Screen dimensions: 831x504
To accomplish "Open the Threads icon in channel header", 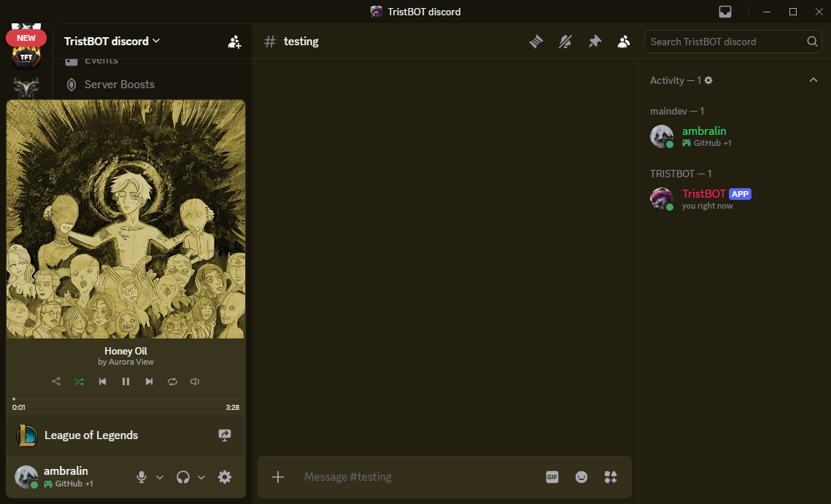I will (536, 42).
